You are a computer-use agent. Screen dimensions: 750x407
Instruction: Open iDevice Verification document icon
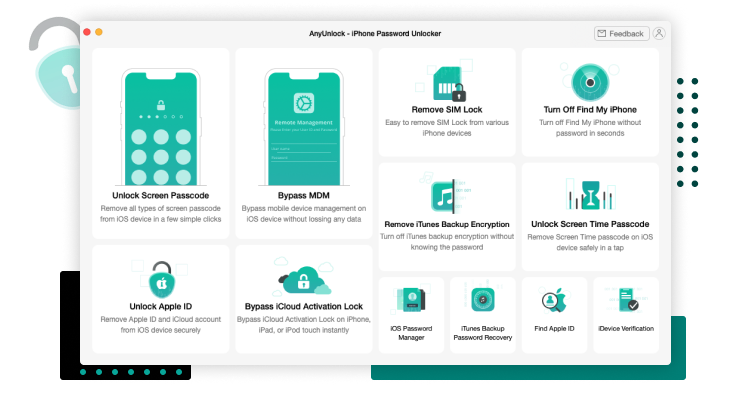(628, 300)
